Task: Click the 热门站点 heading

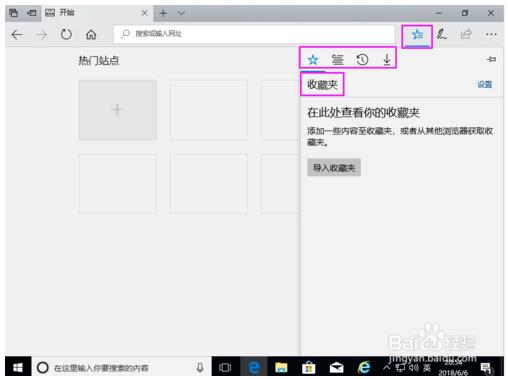Action: (99, 61)
